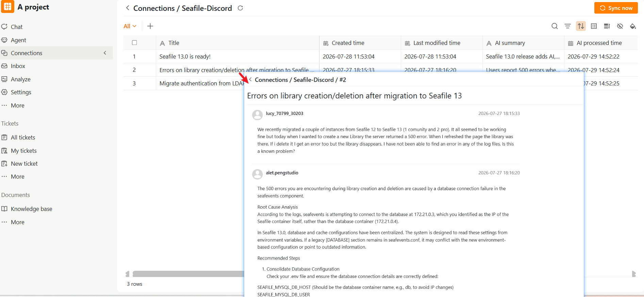Select row number 3 cell
Image resolution: width=644 pixels, height=297 pixels.
point(134,83)
